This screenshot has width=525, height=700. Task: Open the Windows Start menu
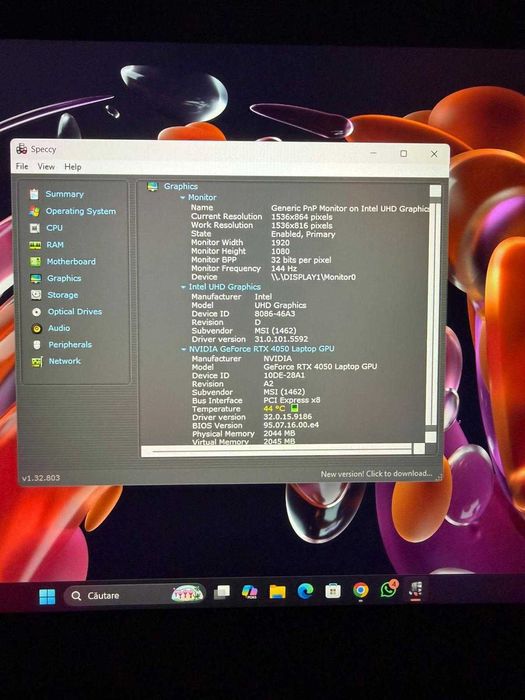(47, 596)
